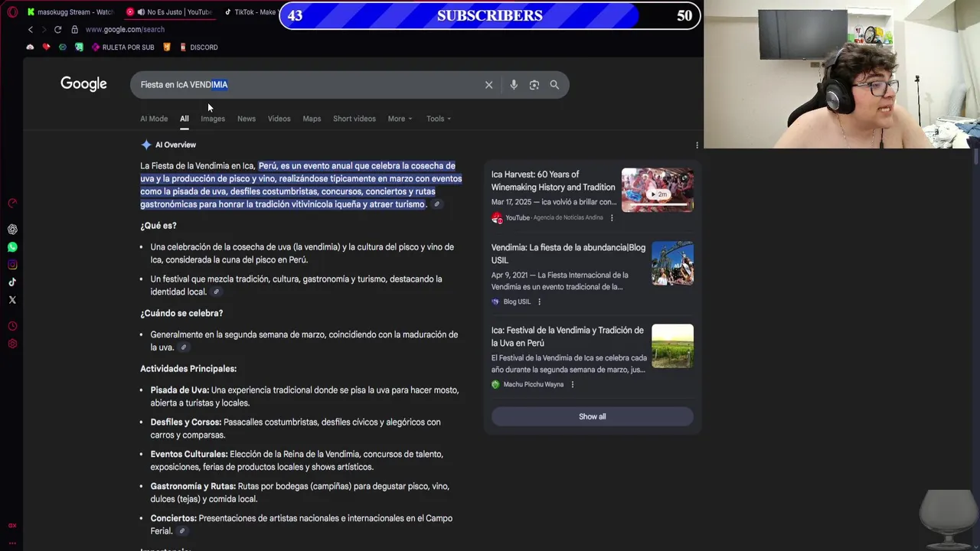Open the Google logo homepage link
The width and height of the screenshot is (980, 551).
coord(83,84)
